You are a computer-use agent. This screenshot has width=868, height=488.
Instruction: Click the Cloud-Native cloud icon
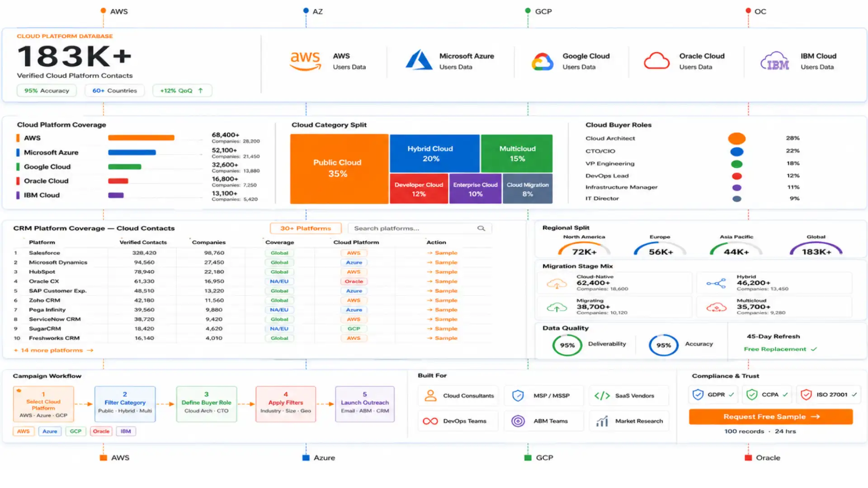[x=557, y=283]
